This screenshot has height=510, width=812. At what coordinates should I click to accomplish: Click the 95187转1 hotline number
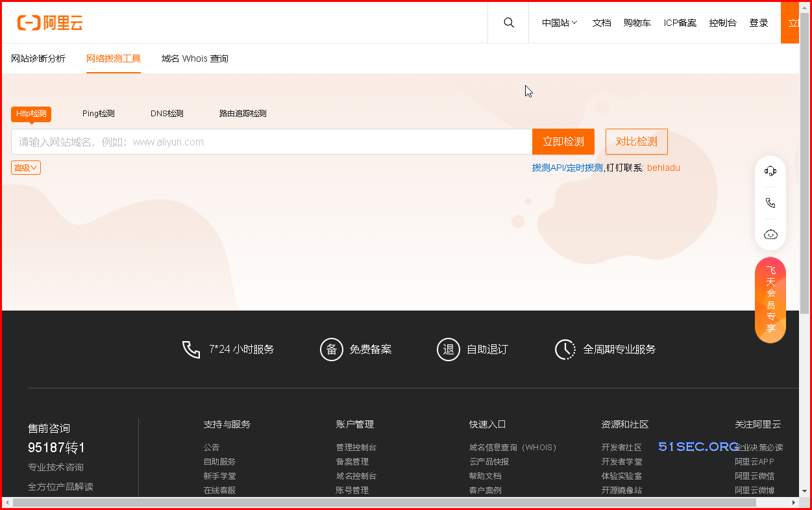(x=56, y=448)
